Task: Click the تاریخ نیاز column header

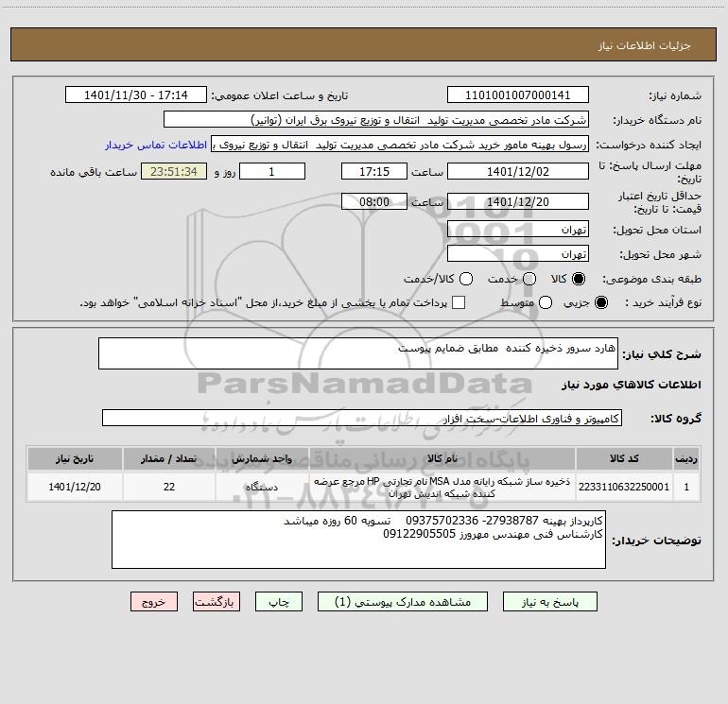Action: pyautogui.click(x=75, y=459)
